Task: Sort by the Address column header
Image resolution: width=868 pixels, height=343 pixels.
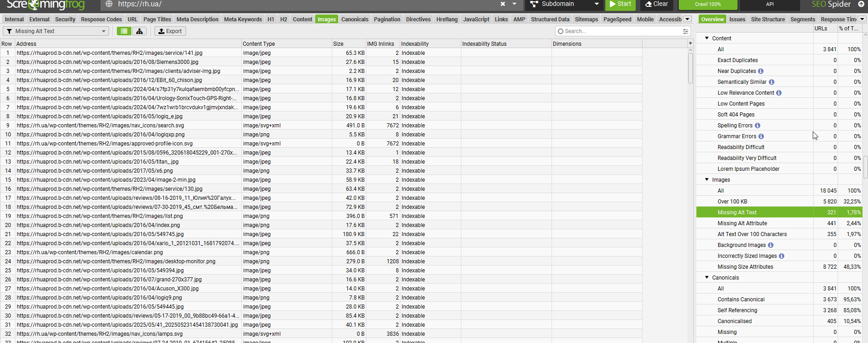Action: (x=128, y=44)
